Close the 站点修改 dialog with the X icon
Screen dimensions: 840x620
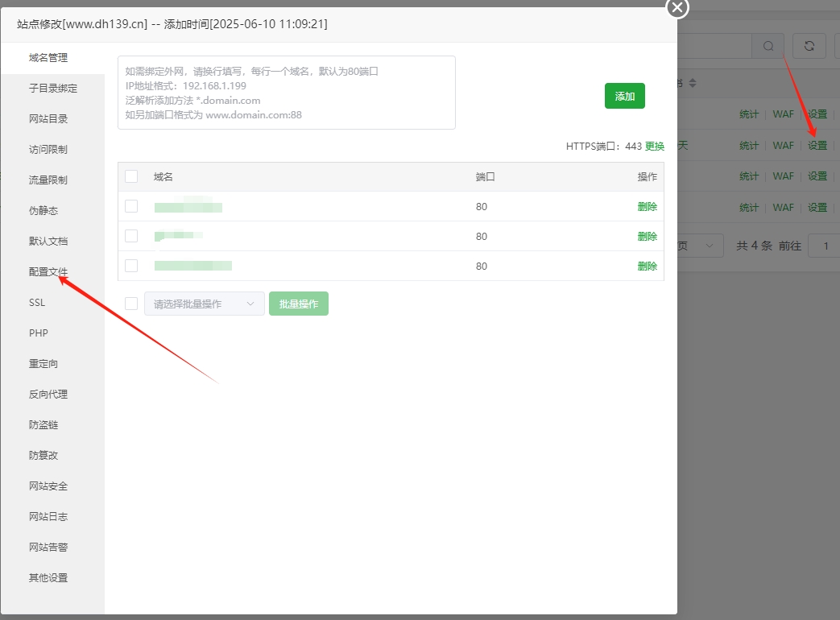coord(677,8)
